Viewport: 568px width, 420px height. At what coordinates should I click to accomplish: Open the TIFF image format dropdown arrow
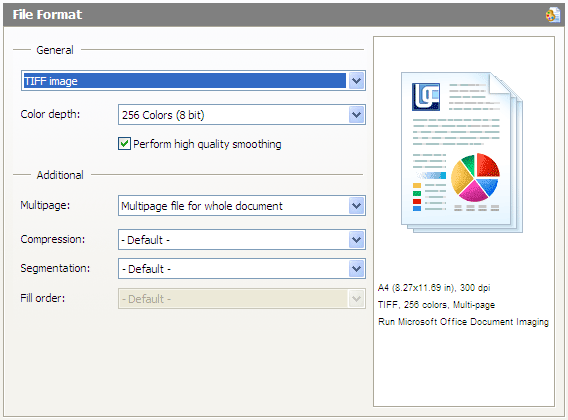tap(356, 80)
